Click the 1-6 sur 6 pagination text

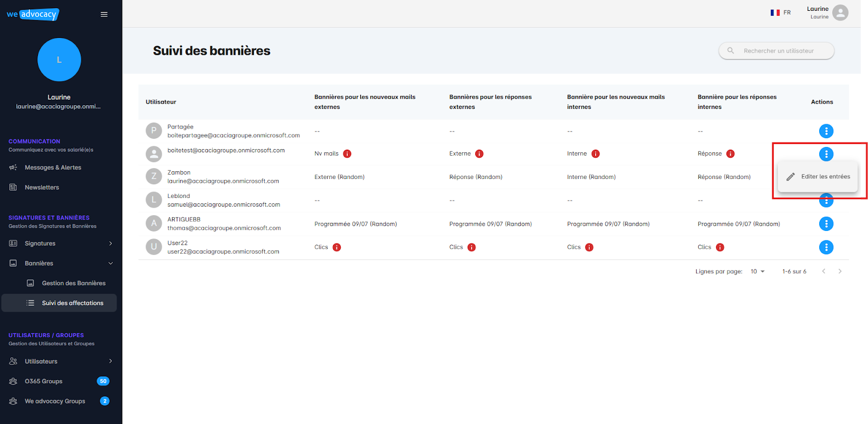coord(794,272)
